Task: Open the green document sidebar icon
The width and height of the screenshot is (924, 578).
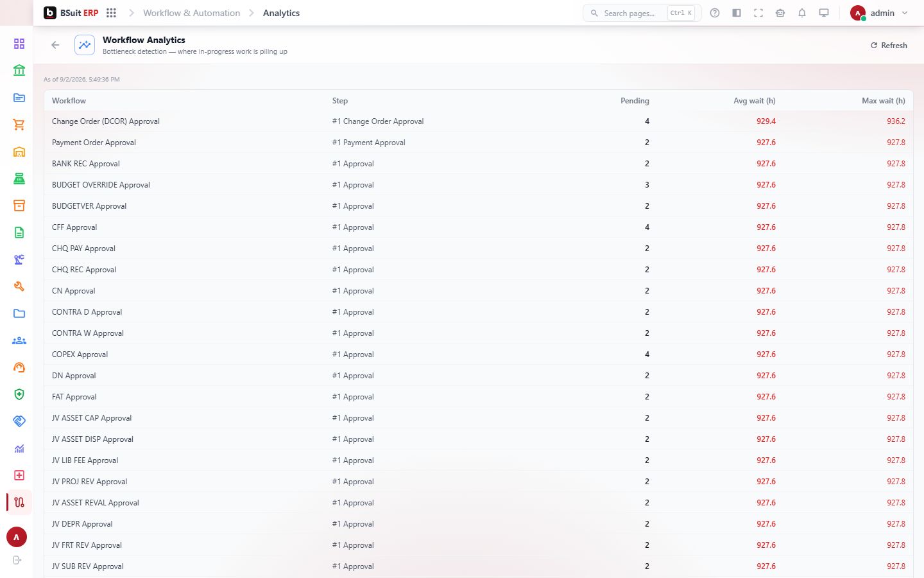Action: pyautogui.click(x=19, y=232)
